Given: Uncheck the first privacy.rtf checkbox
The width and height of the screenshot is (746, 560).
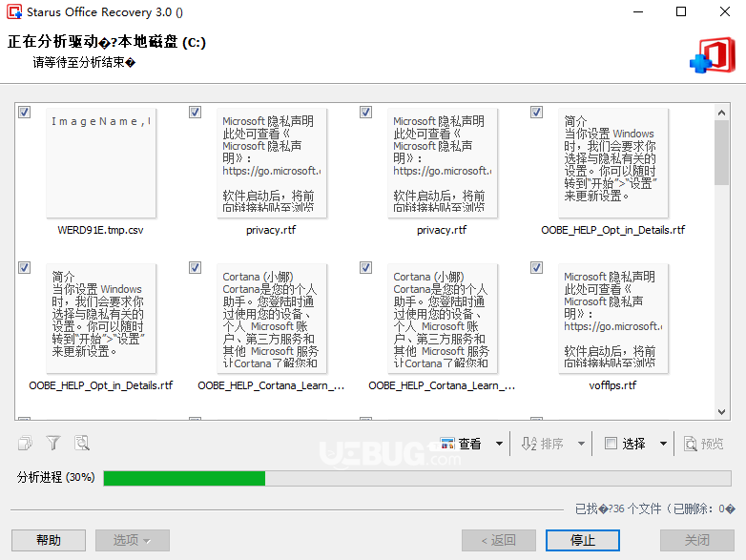Looking at the screenshot, I should pos(195,113).
